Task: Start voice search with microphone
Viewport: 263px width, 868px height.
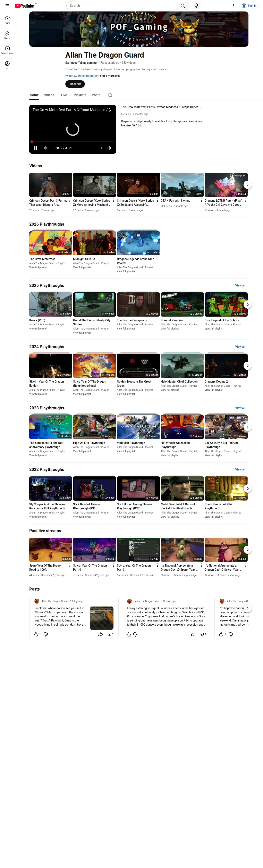Action: coord(197,6)
